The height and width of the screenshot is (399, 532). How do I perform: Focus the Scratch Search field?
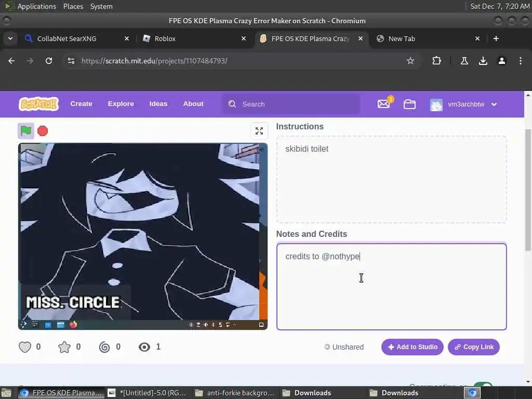pos(291,104)
